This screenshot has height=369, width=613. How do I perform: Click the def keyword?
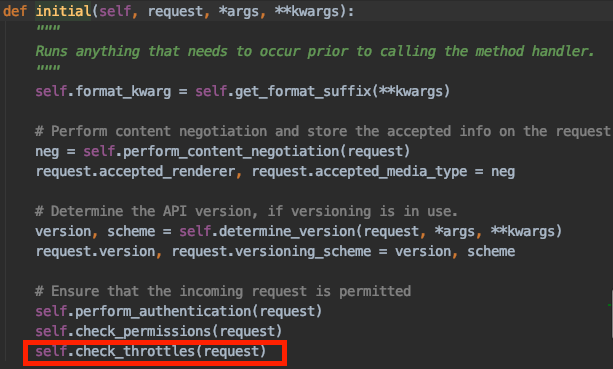[x=15, y=11]
